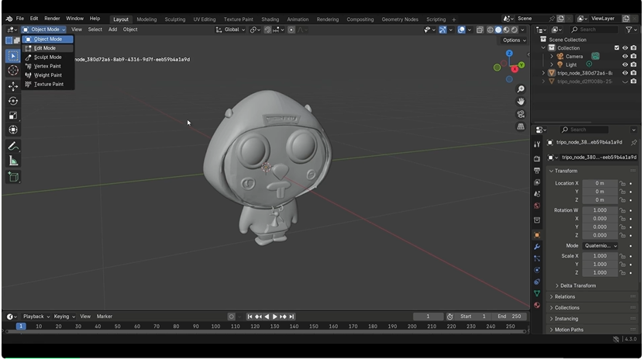Viewport: 644px width, 360px height.
Task: Jump to the first frame
Action: (250, 317)
